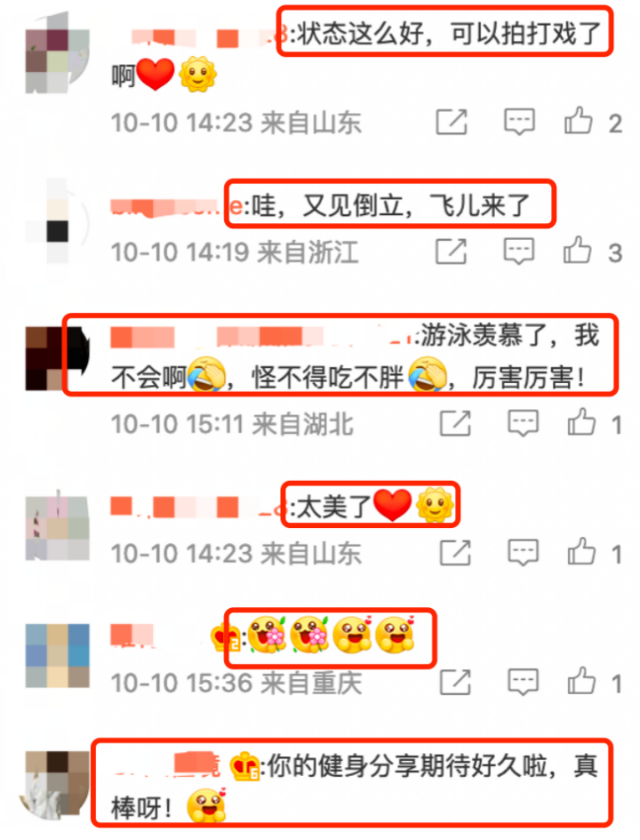The image size is (640, 840).
Task: Repost the Chongqing emoji comment
Action: click(456, 683)
